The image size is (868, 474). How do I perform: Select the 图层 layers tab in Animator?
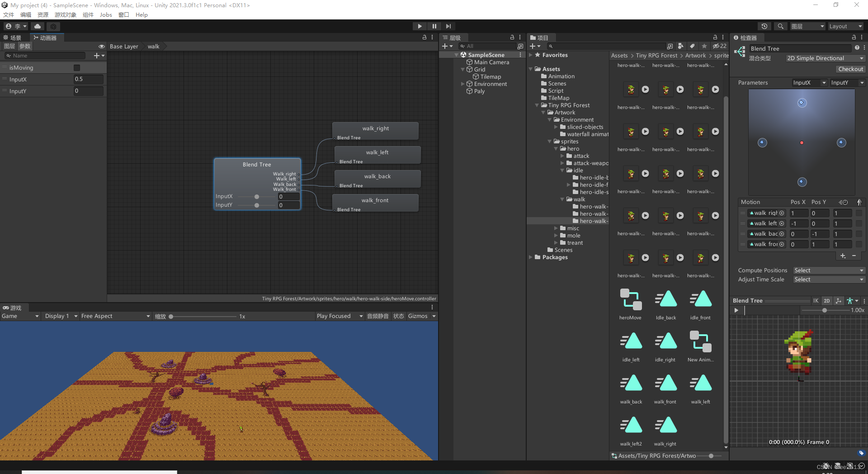click(9, 46)
